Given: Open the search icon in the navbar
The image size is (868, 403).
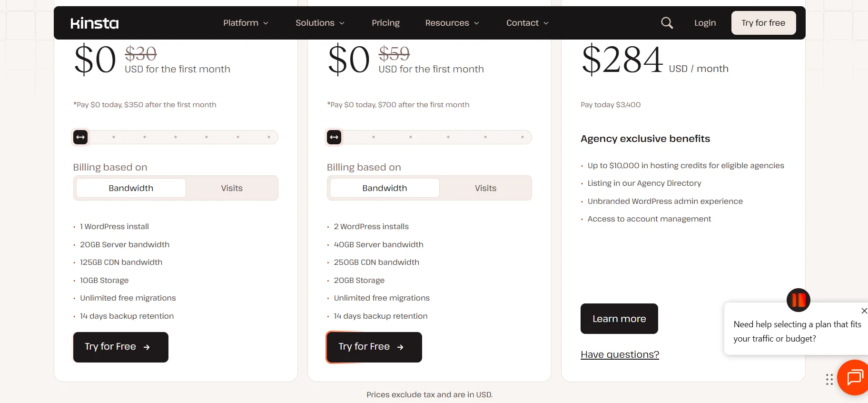Looking at the screenshot, I should pyautogui.click(x=667, y=23).
